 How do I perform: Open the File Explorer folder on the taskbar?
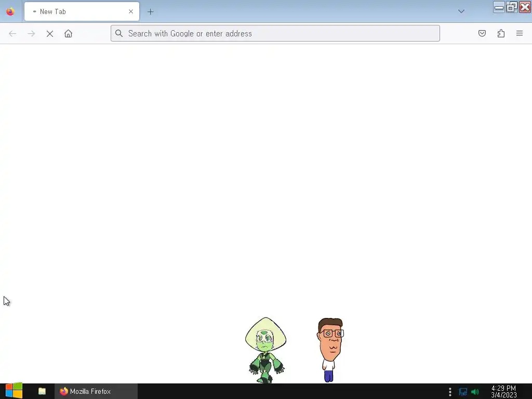pyautogui.click(x=42, y=391)
